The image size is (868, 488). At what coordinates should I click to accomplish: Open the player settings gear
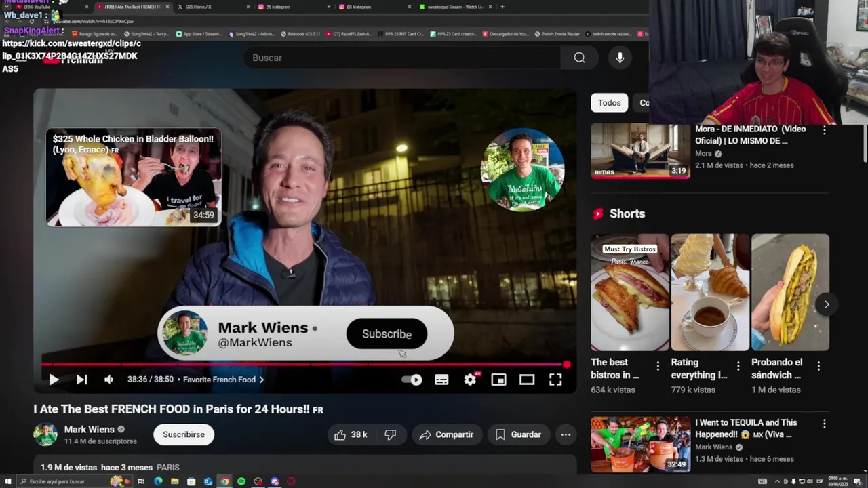click(x=470, y=380)
